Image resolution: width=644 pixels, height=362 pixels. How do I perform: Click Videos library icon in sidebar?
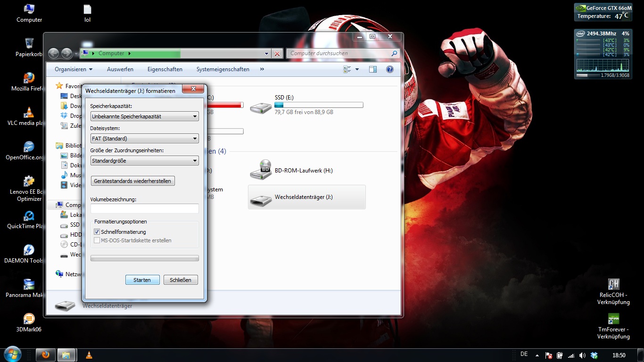pyautogui.click(x=65, y=185)
